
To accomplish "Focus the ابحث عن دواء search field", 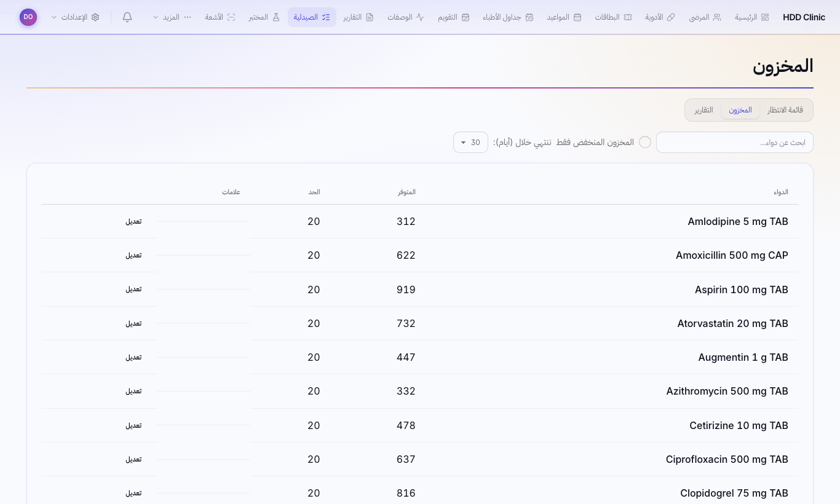I will [735, 142].
